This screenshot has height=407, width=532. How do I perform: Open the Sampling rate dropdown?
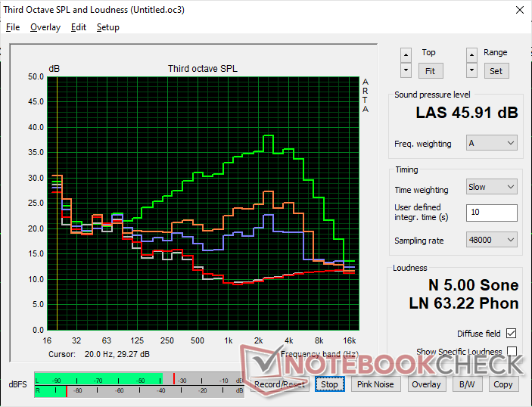[491, 240]
